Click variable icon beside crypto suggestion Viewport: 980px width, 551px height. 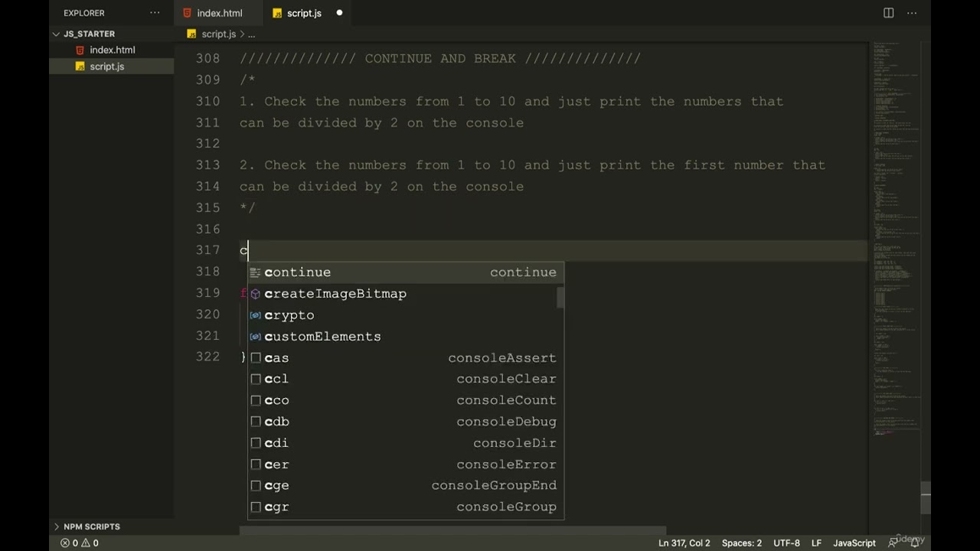coord(256,315)
